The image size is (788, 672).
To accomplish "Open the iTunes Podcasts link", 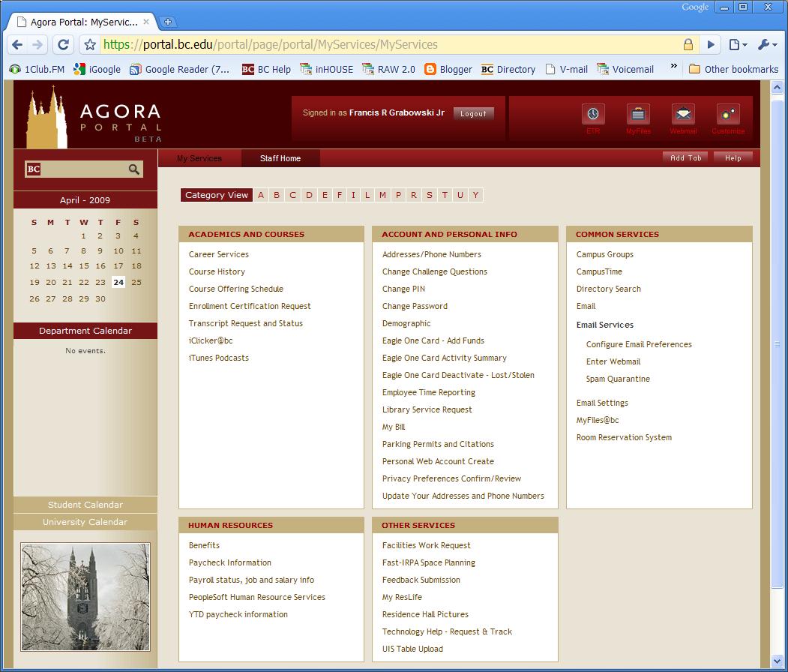I will tap(219, 358).
